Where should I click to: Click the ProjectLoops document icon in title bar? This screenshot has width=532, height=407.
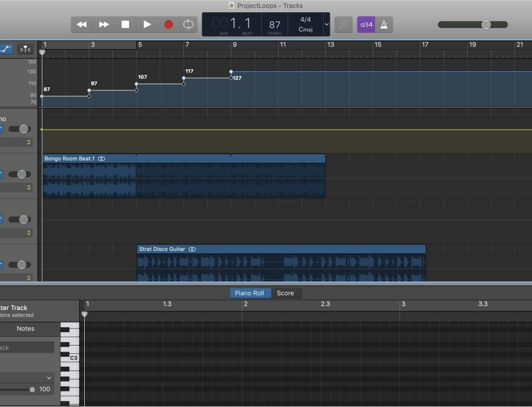[x=232, y=6]
